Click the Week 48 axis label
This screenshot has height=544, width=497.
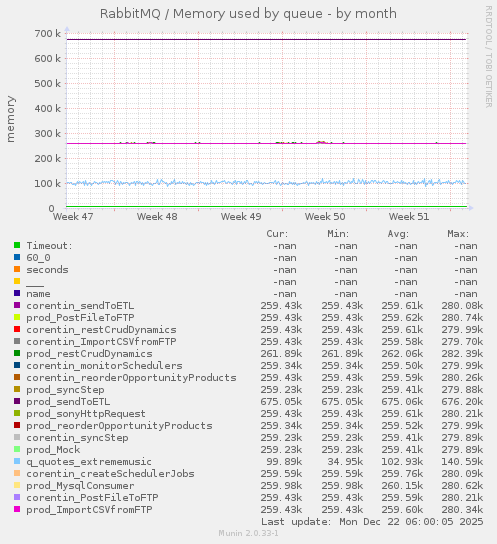(157, 217)
